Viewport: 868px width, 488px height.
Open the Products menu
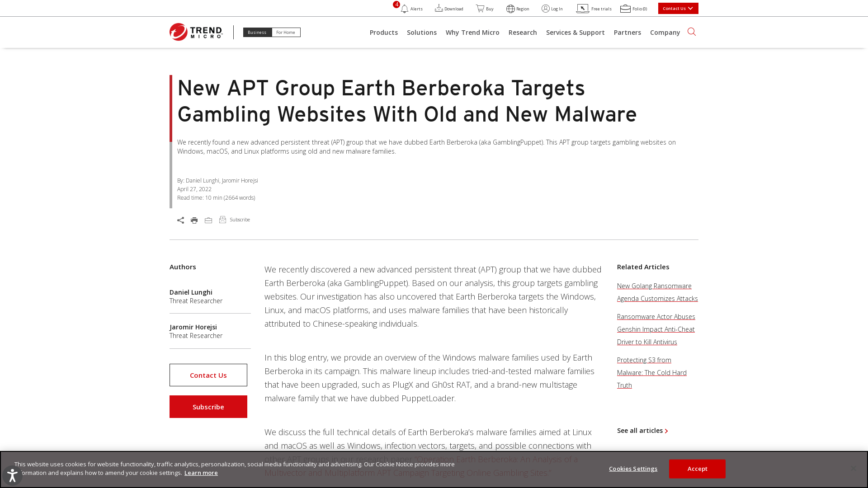[384, 33]
